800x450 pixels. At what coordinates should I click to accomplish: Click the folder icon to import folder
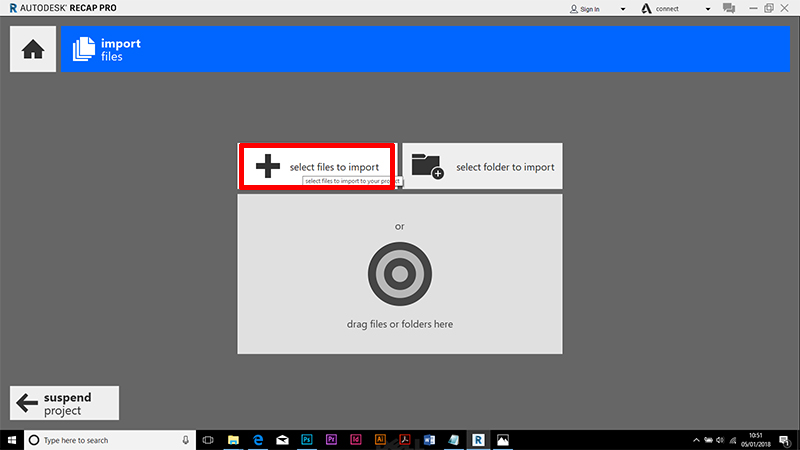pos(427,167)
